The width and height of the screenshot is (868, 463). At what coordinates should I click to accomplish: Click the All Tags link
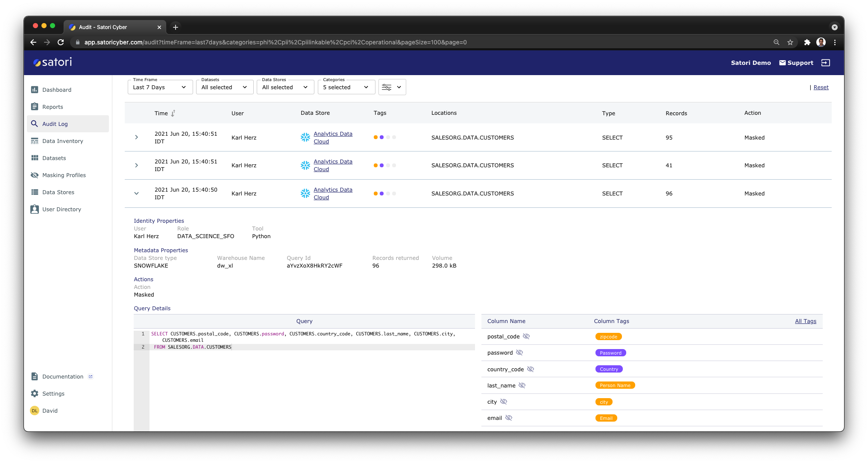805,321
